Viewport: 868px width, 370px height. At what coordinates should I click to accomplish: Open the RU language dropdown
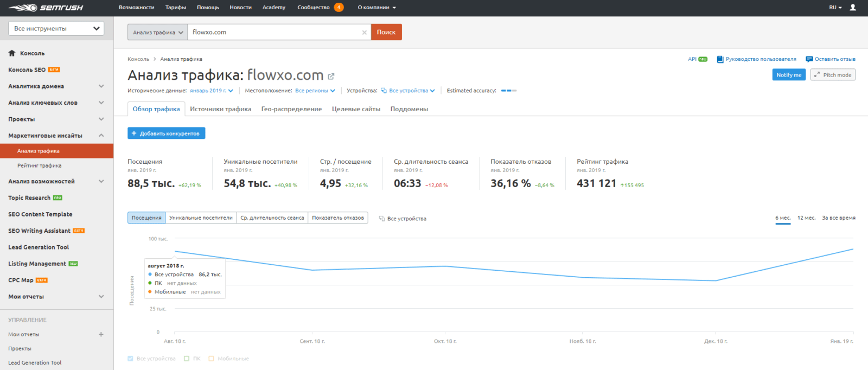[835, 8]
